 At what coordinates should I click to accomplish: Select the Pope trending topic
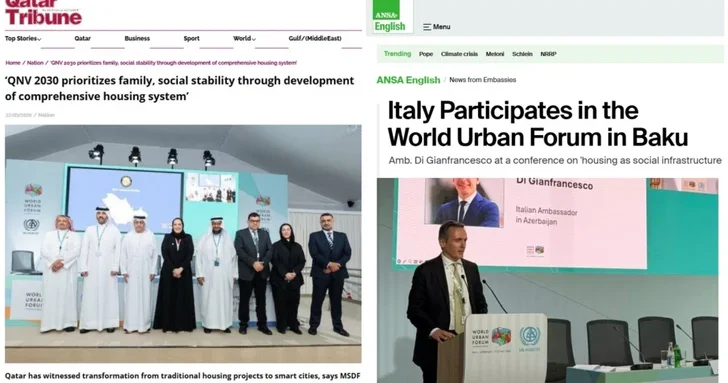426,54
